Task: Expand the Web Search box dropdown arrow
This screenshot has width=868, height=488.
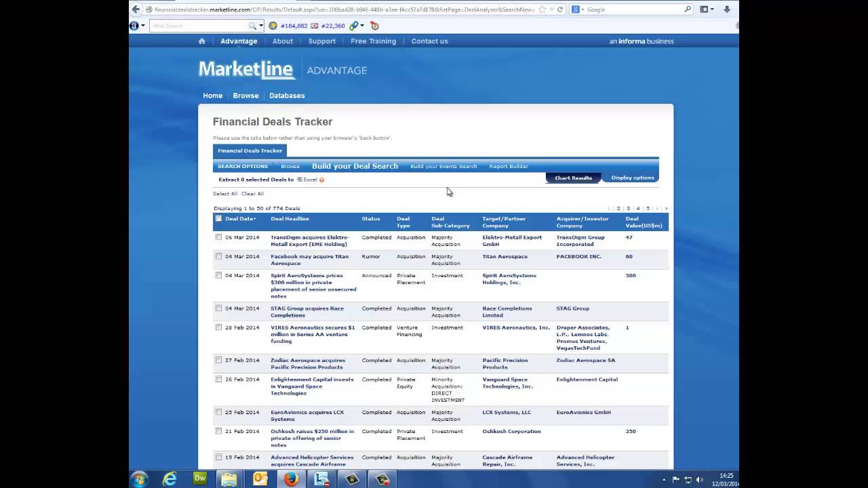Action: (261, 26)
